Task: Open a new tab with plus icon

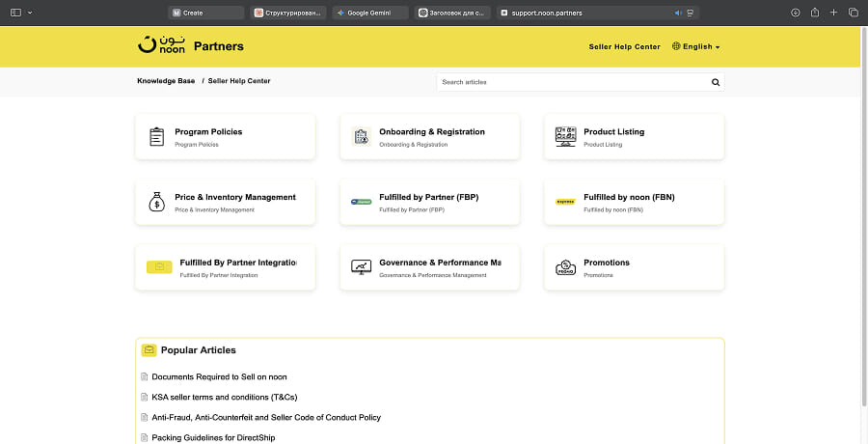Action: tap(834, 13)
